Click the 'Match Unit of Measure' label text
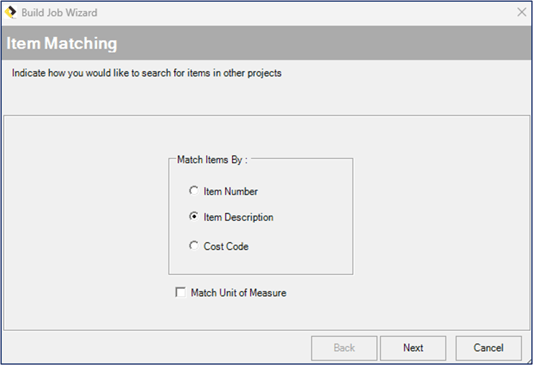 238,293
